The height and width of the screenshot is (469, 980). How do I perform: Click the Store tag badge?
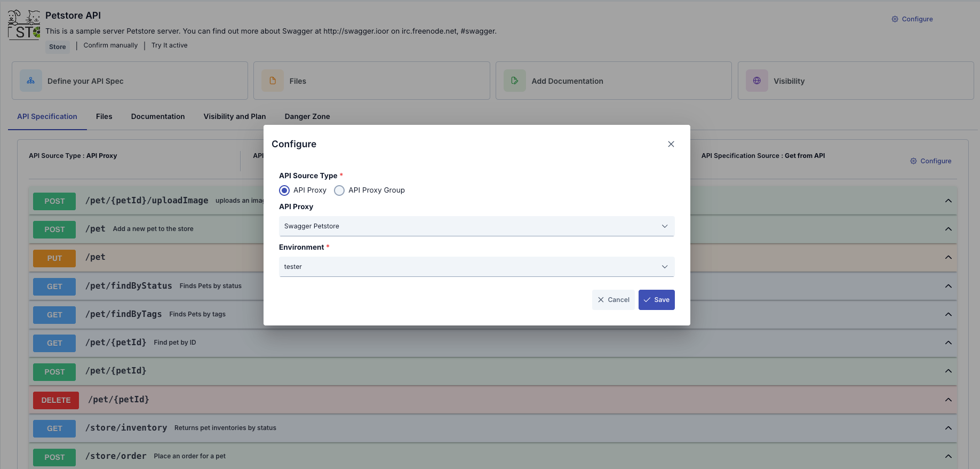[58, 47]
